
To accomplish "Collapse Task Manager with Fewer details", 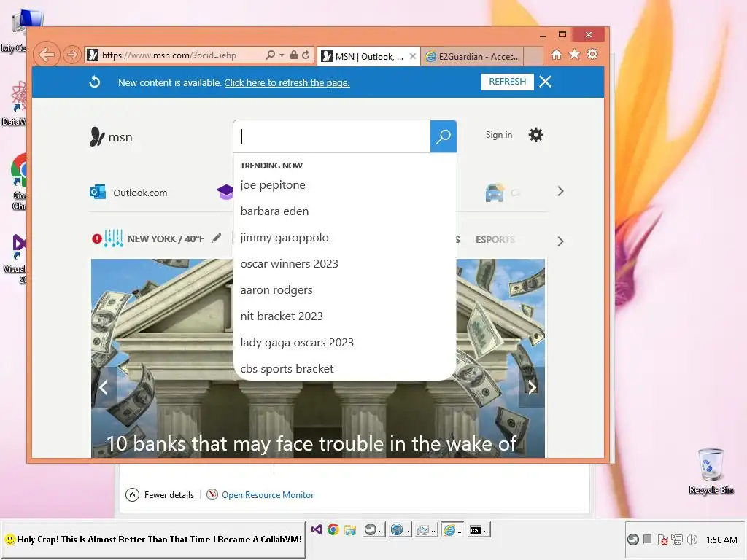I will point(160,495).
